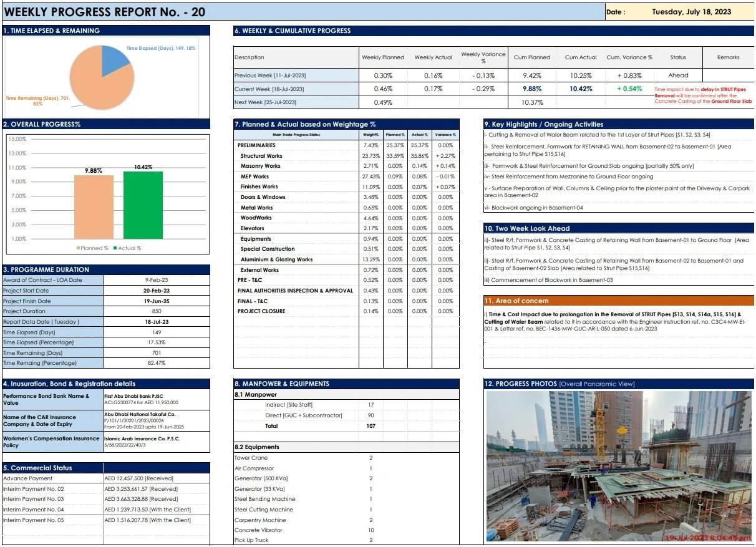Click Next Week Cum Planned 10.37%
Screen dimensions: 756x547
coord(532,102)
